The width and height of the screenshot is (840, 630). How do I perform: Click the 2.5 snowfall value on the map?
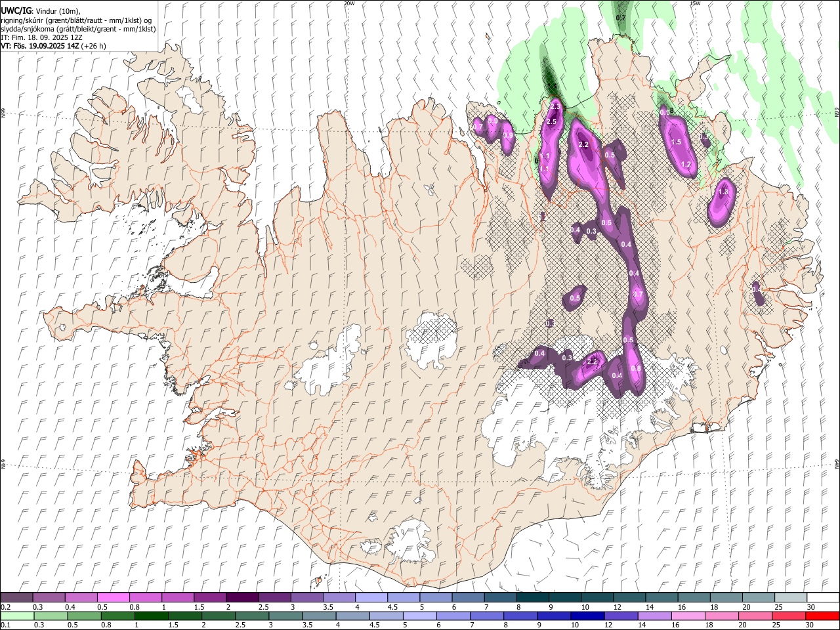click(x=551, y=121)
